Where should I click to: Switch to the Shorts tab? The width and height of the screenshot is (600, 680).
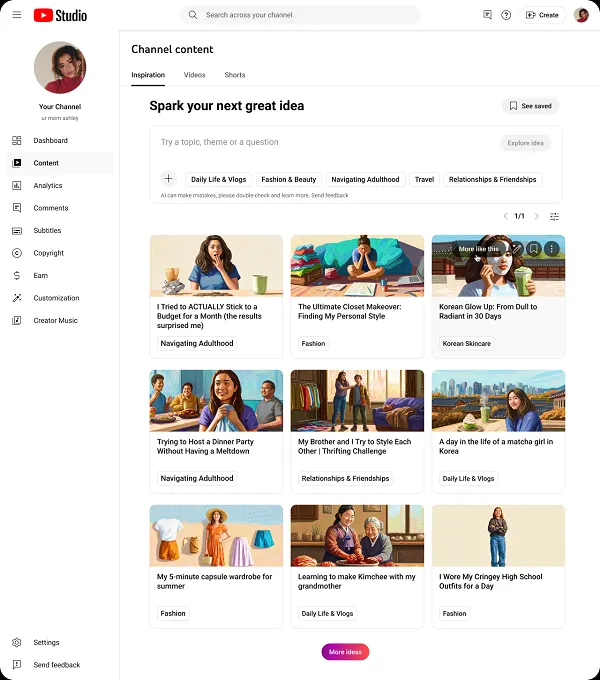coord(234,75)
